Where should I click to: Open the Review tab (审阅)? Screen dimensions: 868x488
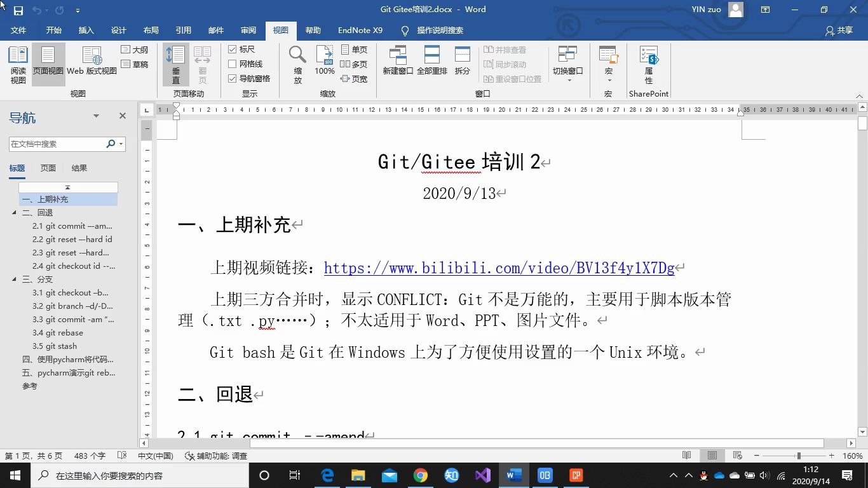248,30
